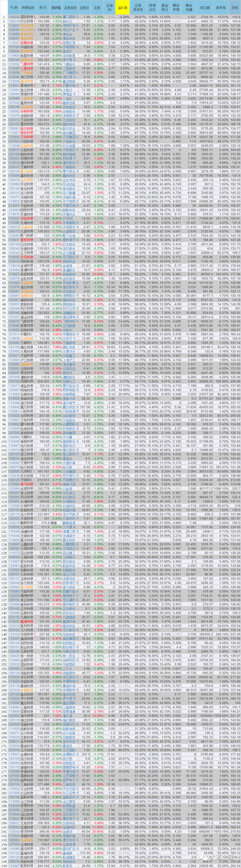This screenshot has width=241, height=868.
Task: Click the 转债名称 column header
Action: (x=28, y=8)
